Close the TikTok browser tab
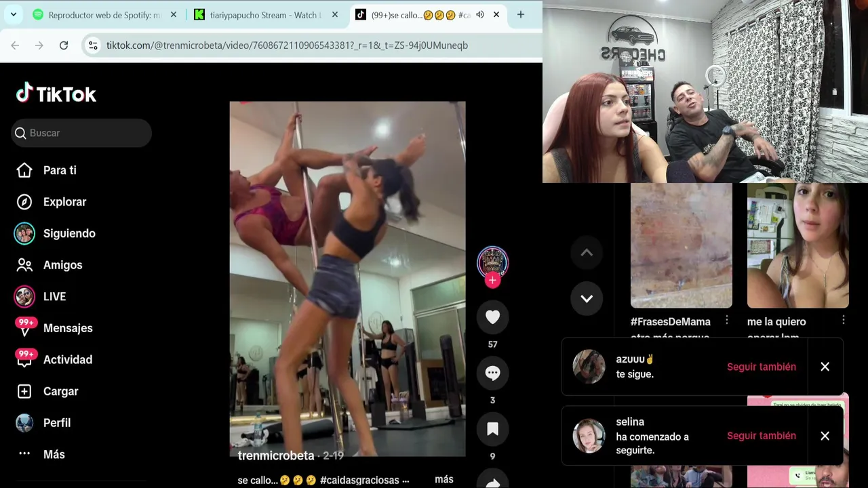The height and width of the screenshot is (488, 868). [x=496, y=14]
